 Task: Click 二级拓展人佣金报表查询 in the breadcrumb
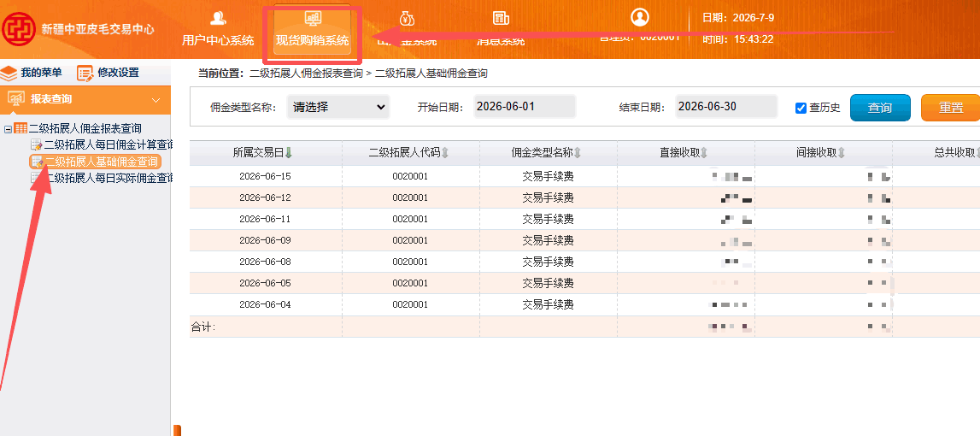(306, 74)
